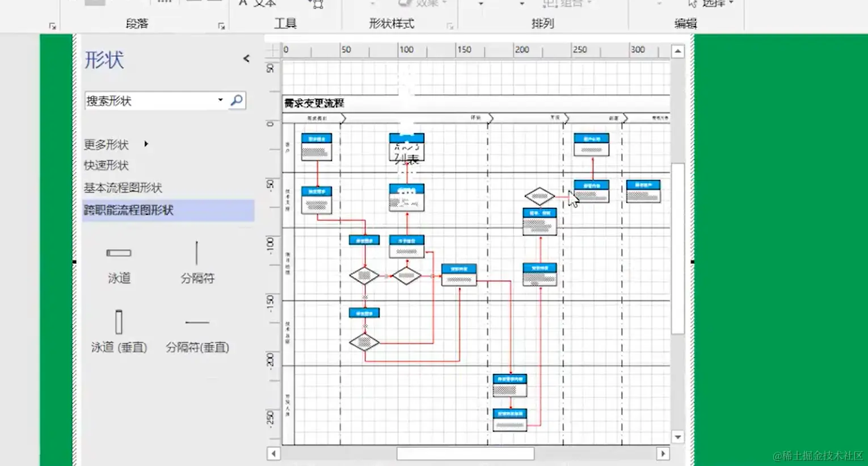
Task: Click the horizontal scrollbar below the canvas
Action: (465, 453)
